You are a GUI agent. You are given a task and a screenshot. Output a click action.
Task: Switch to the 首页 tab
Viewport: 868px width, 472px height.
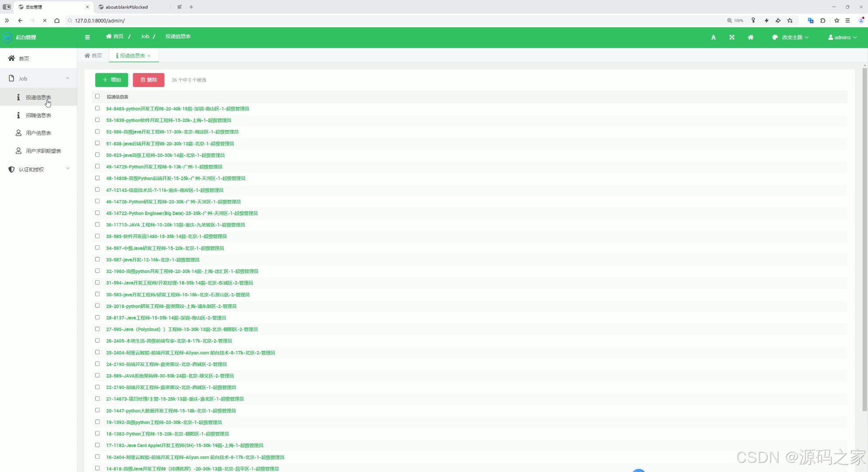point(93,56)
